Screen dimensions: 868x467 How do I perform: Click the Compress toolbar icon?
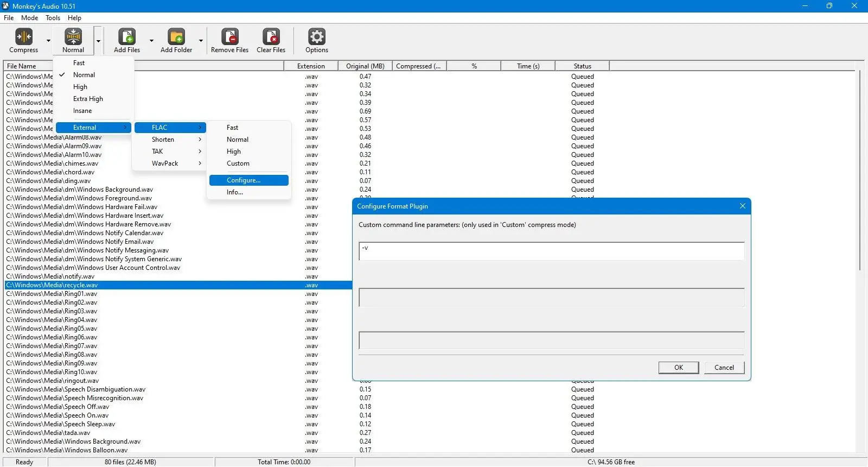coord(24,36)
